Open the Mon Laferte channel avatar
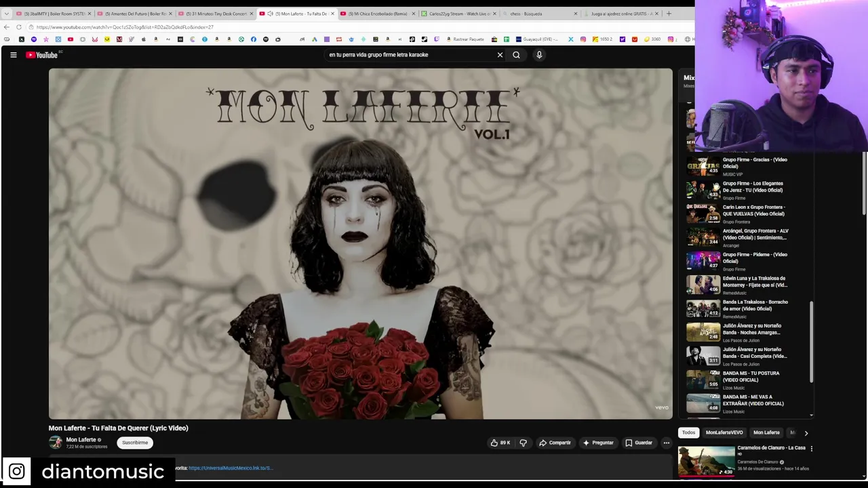This screenshot has width=868, height=488. pos(56,443)
